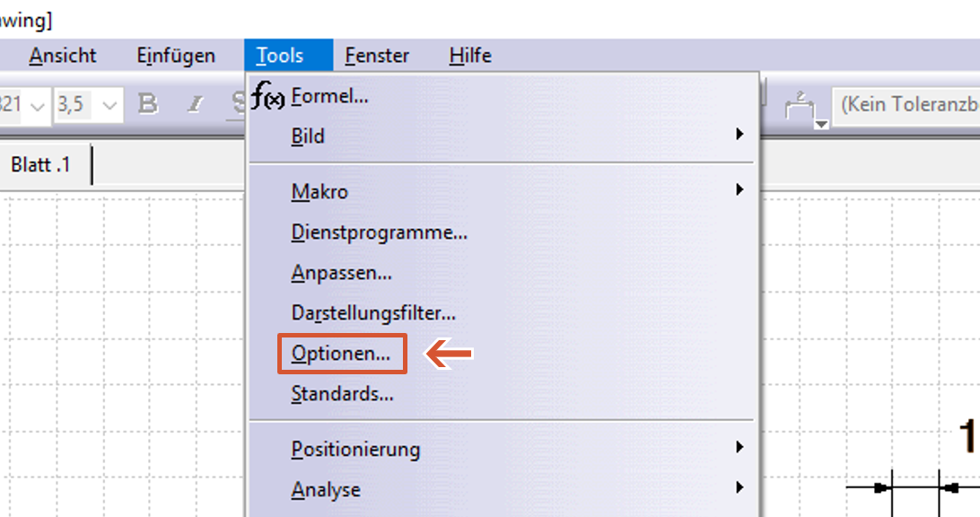Screen dimensions: 980x517
Task: Open the Hilfe menu
Action: [470, 56]
